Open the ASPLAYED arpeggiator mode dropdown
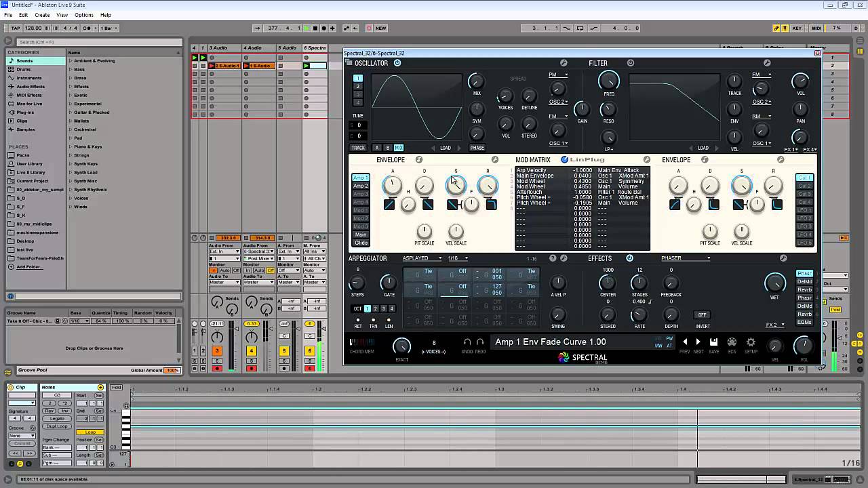The image size is (868, 488). click(x=422, y=258)
